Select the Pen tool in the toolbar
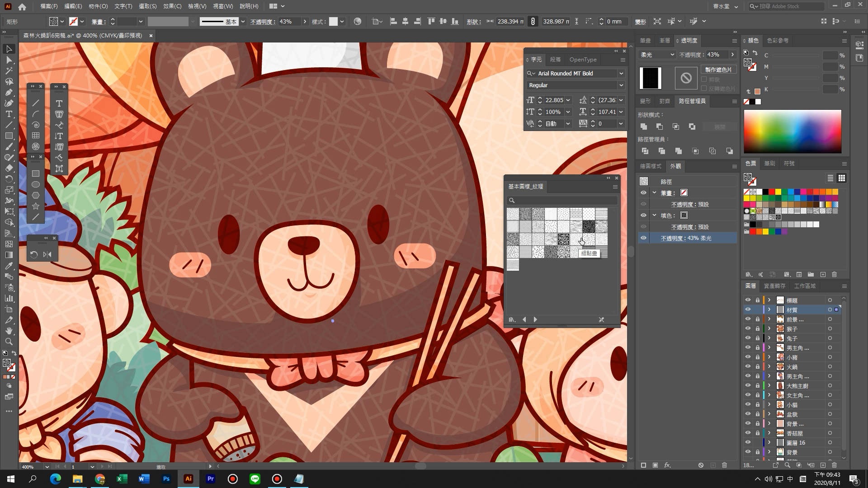The width and height of the screenshot is (868, 488). [9, 92]
